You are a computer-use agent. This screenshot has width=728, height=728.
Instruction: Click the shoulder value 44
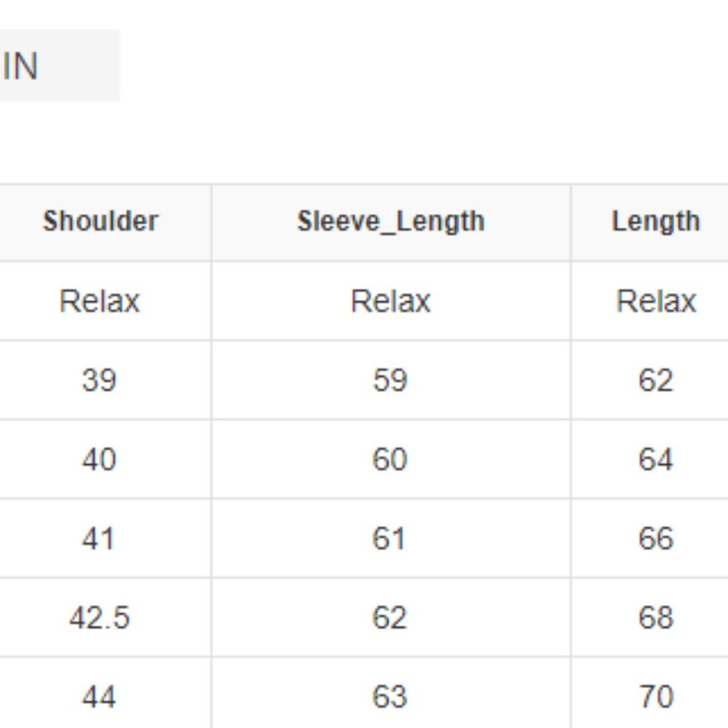point(100,697)
